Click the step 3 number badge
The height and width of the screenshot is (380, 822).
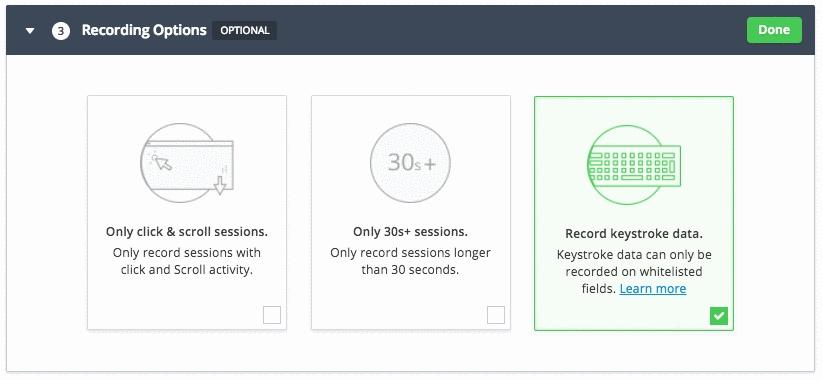[x=61, y=31]
